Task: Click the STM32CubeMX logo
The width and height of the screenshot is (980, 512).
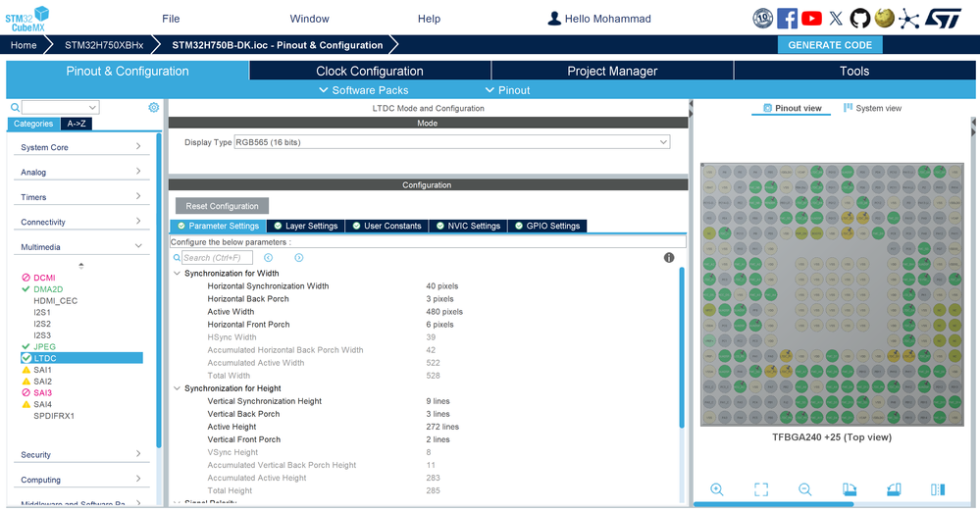Action: (x=27, y=19)
